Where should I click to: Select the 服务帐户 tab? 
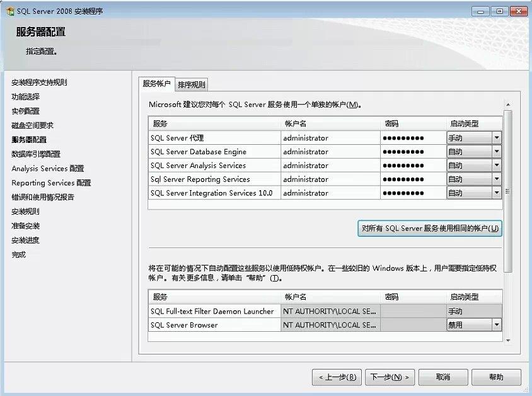(x=156, y=84)
